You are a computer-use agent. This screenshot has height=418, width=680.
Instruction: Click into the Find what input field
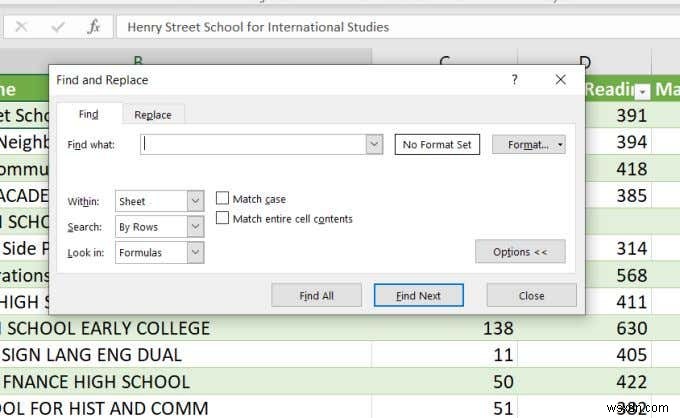pos(253,144)
